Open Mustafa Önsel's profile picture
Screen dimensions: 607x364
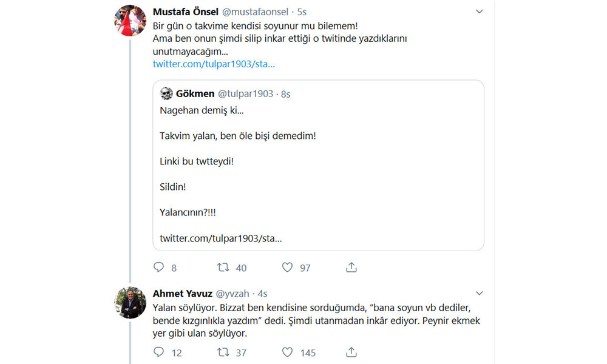coord(131,21)
